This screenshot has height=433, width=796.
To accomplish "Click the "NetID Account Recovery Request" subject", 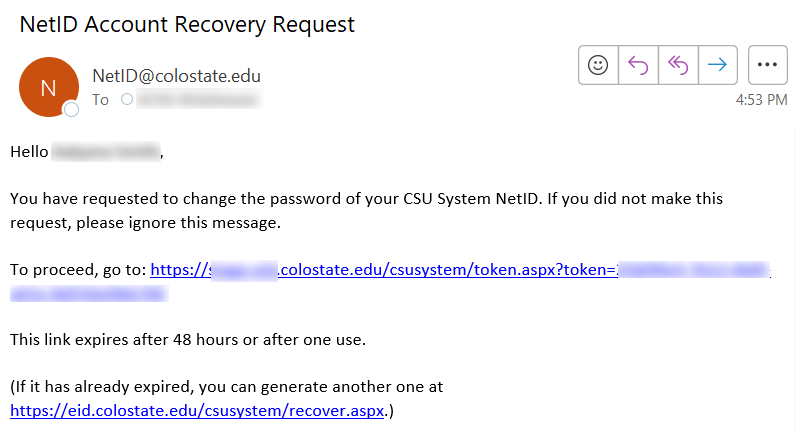I will coord(187,24).
